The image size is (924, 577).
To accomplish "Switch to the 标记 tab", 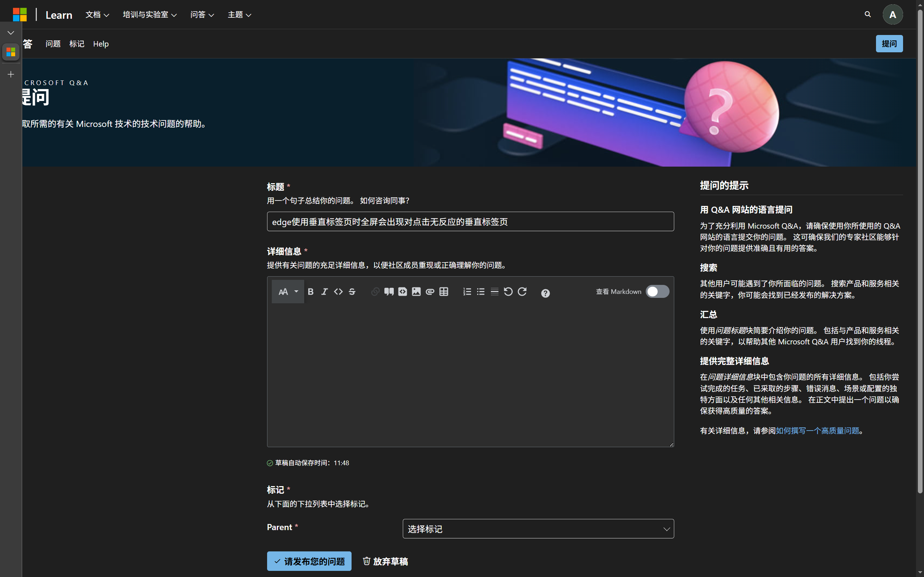I will click(77, 44).
